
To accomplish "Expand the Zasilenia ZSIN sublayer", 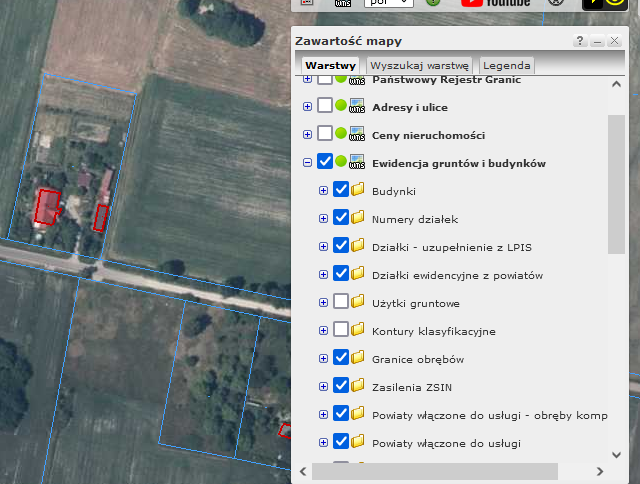I will tap(323, 386).
